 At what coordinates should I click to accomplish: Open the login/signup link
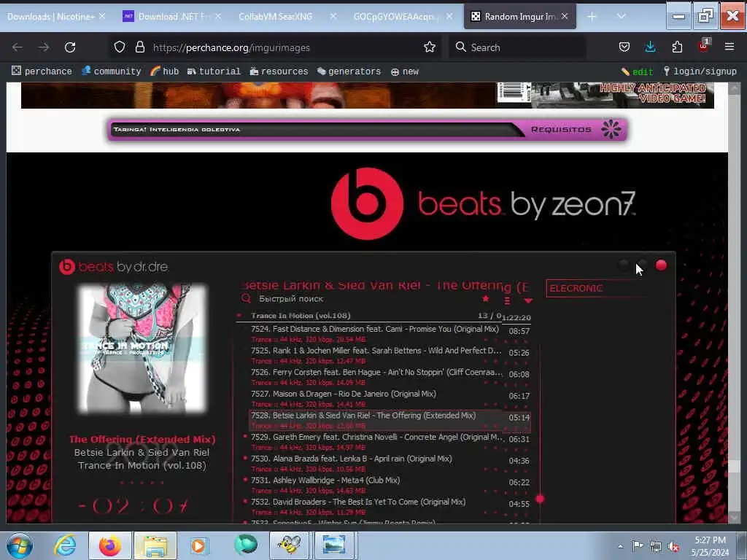tap(700, 71)
